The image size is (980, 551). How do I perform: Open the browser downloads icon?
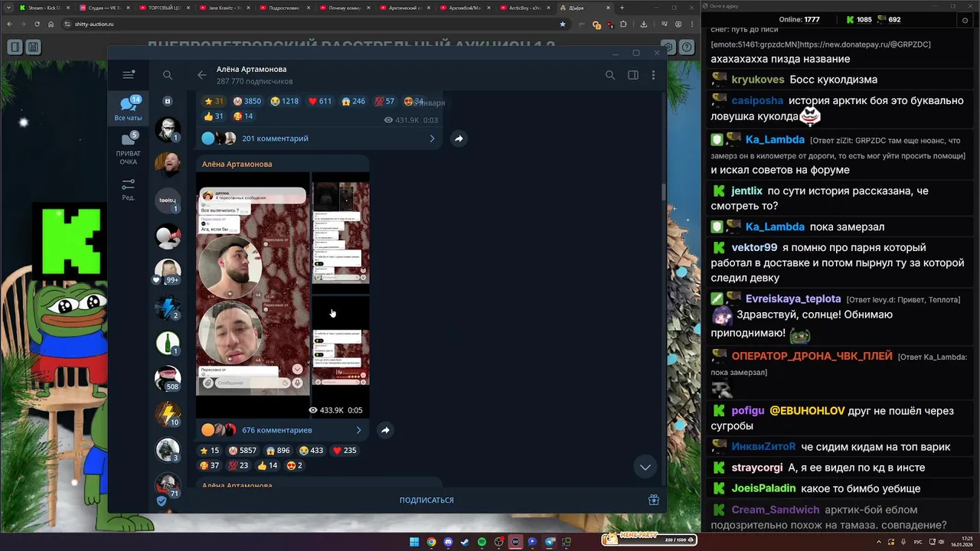coord(643,24)
